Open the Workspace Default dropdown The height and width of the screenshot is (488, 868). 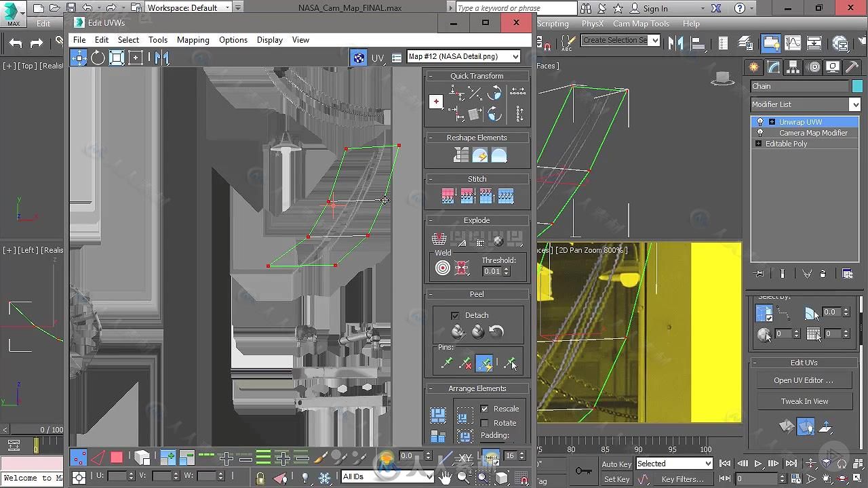point(189,7)
